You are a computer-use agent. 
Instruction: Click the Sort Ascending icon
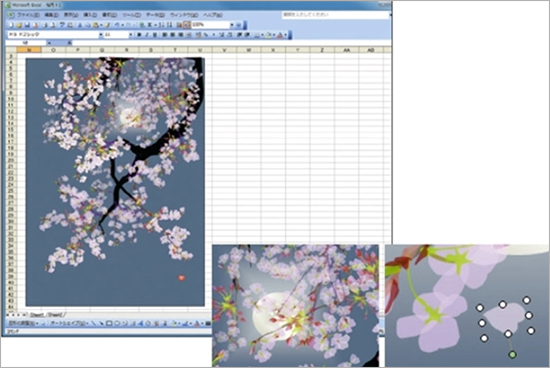point(161,25)
